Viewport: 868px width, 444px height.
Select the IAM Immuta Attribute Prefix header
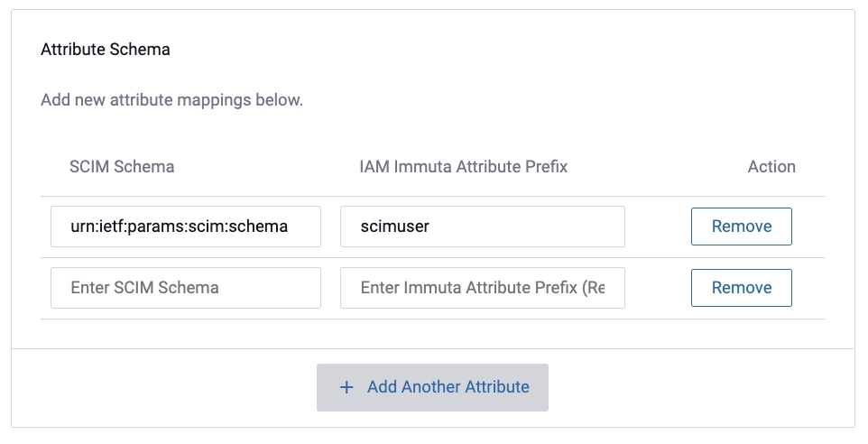coord(463,167)
